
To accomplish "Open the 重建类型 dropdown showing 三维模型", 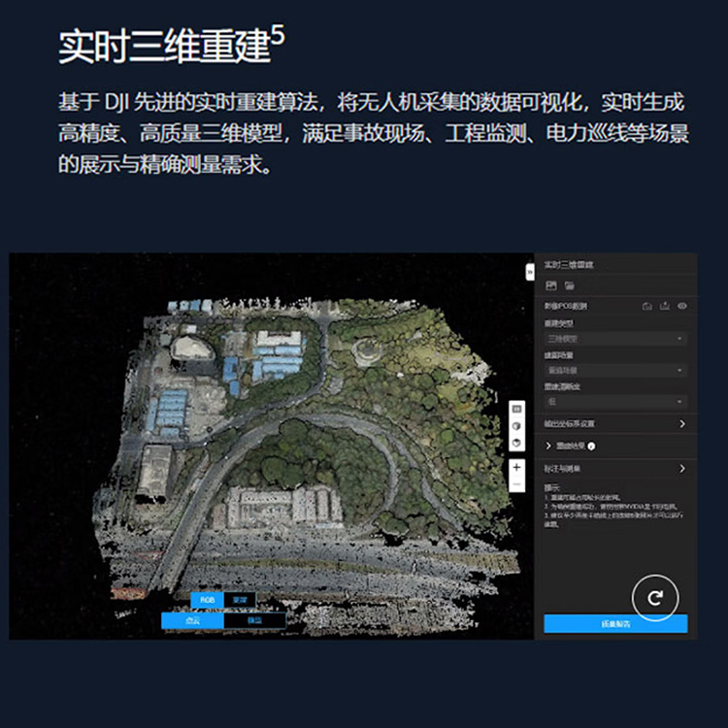I will [615, 339].
